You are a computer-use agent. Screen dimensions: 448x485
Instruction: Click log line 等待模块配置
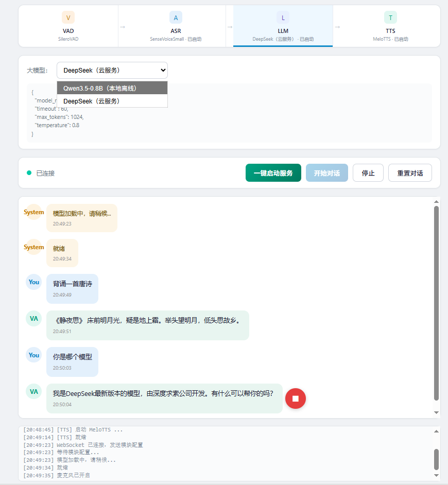[61, 453]
